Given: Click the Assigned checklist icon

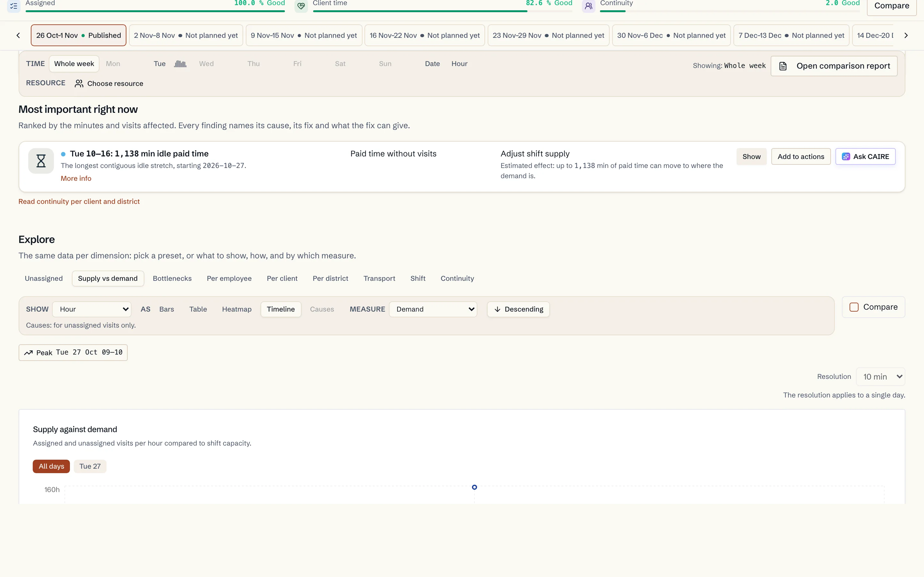Looking at the screenshot, I should click(x=14, y=6).
